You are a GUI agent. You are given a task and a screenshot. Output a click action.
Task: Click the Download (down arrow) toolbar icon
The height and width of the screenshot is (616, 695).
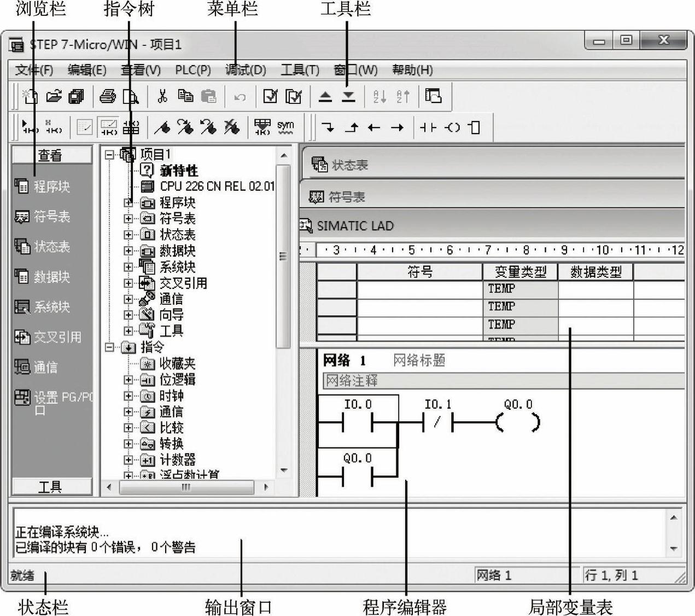348,97
